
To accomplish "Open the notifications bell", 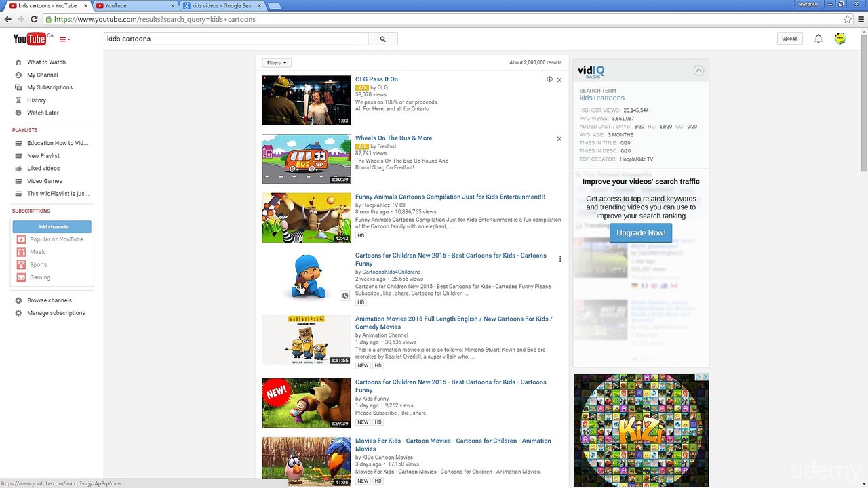I will click(818, 39).
